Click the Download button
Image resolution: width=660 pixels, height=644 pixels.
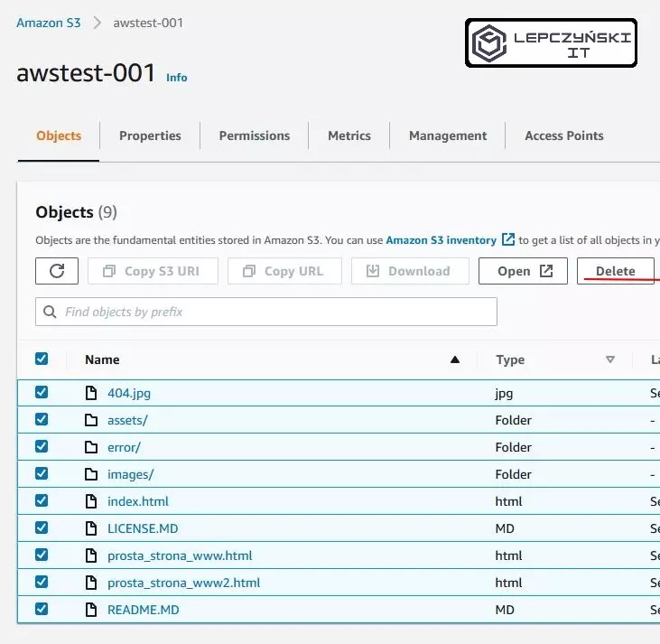pyautogui.click(x=410, y=271)
